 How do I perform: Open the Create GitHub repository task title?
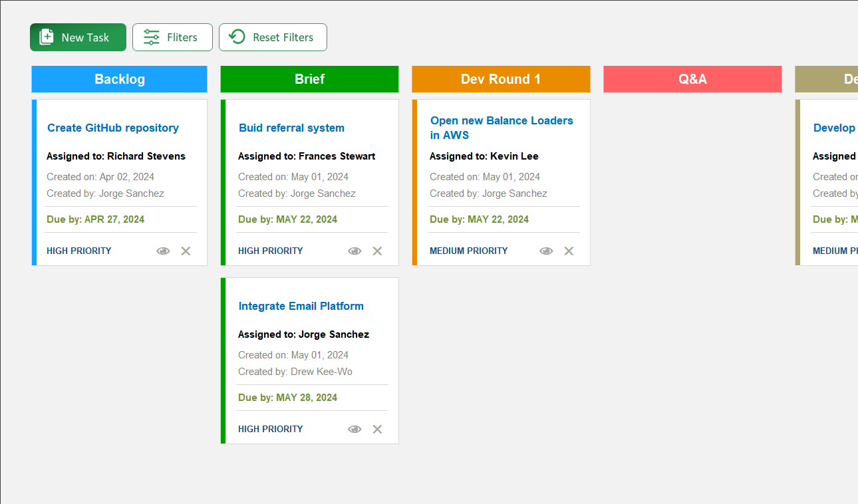[x=112, y=128]
